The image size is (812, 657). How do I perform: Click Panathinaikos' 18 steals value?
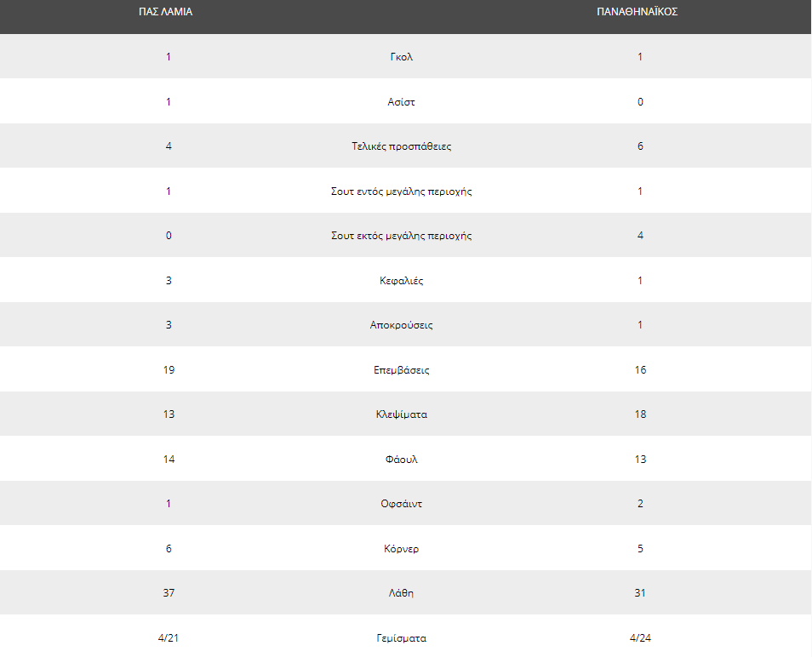coord(640,414)
